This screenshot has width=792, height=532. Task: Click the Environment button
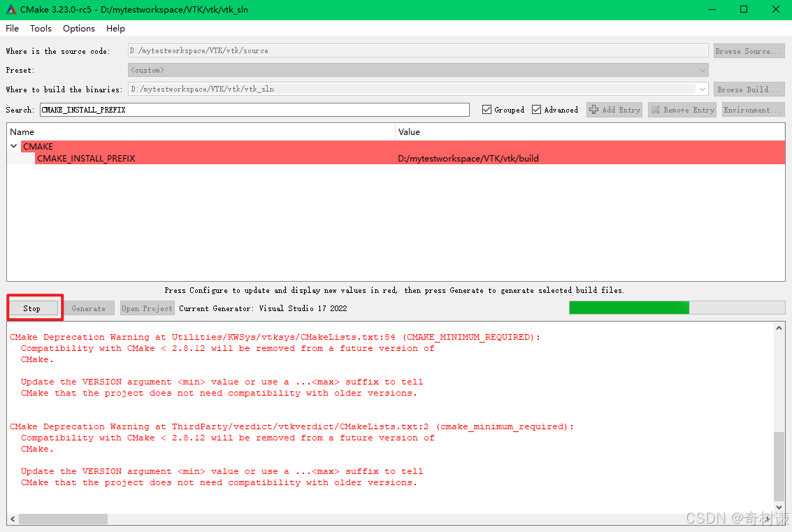pyautogui.click(x=753, y=110)
